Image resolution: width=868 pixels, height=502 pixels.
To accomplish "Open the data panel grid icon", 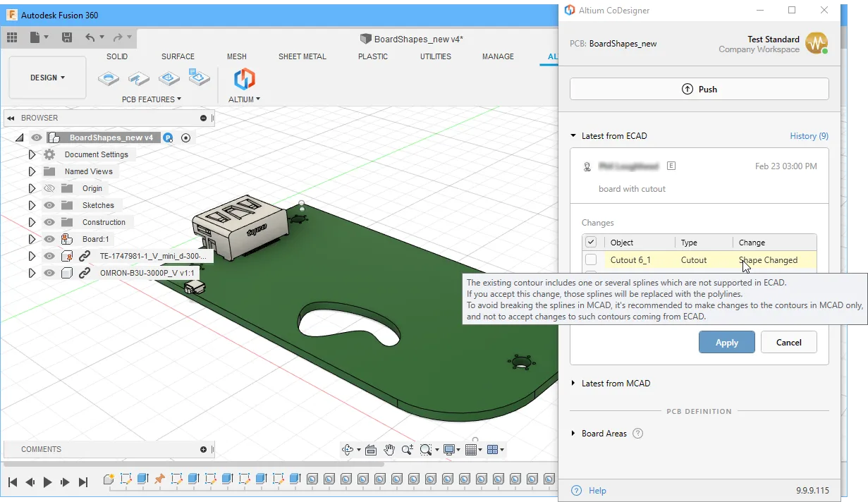I will [12, 37].
